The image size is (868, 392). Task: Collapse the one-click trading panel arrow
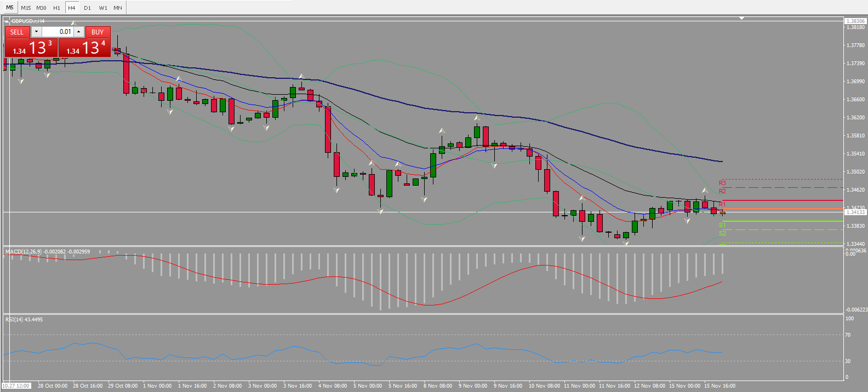(x=7, y=21)
